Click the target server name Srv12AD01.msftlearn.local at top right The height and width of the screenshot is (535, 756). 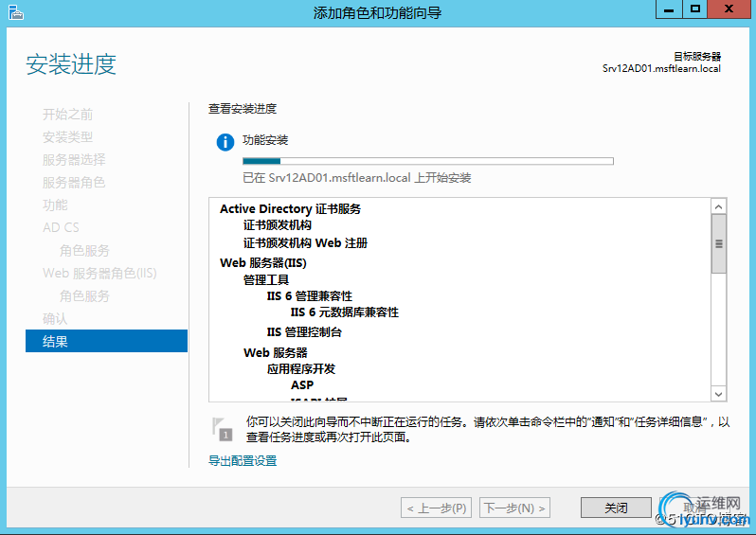(661, 68)
